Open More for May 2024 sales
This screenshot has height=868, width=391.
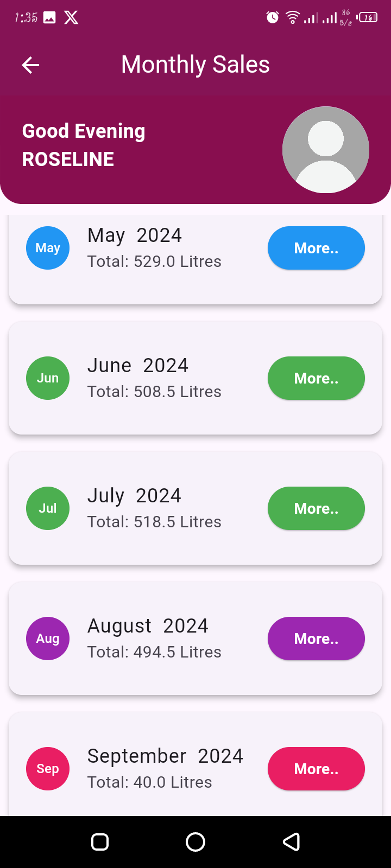[316, 248]
